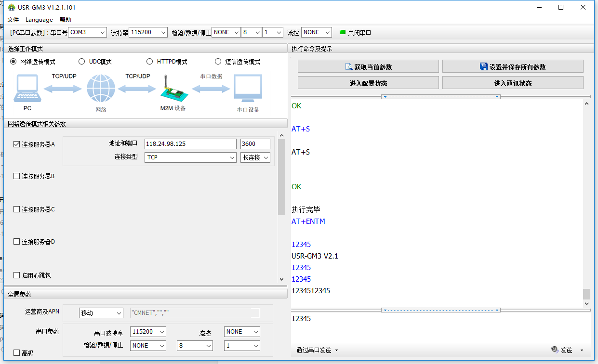Click server A port field 3600
This screenshot has height=364, width=598.
(255, 144)
